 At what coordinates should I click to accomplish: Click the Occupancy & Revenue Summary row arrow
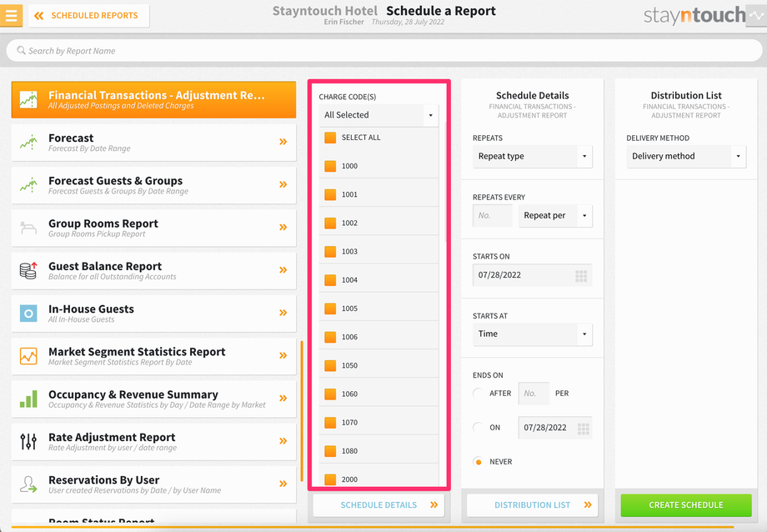pos(283,399)
